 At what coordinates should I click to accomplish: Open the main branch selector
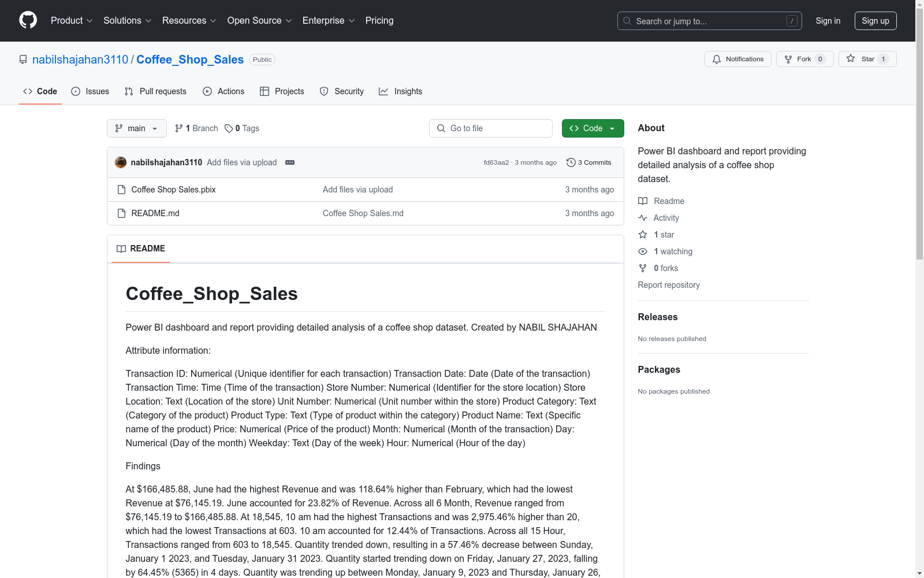coord(137,128)
